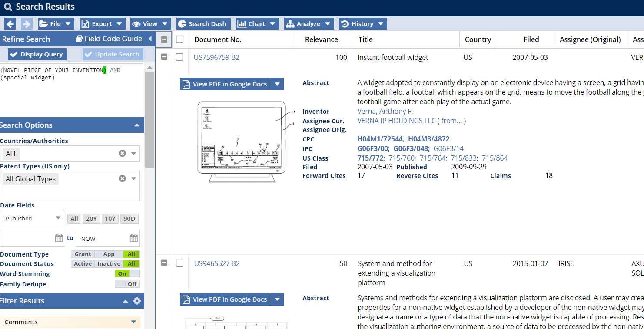Viewport: 644px width, 329px height.
Task: Set Document Type to Grant
Action: (x=83, y=254)
